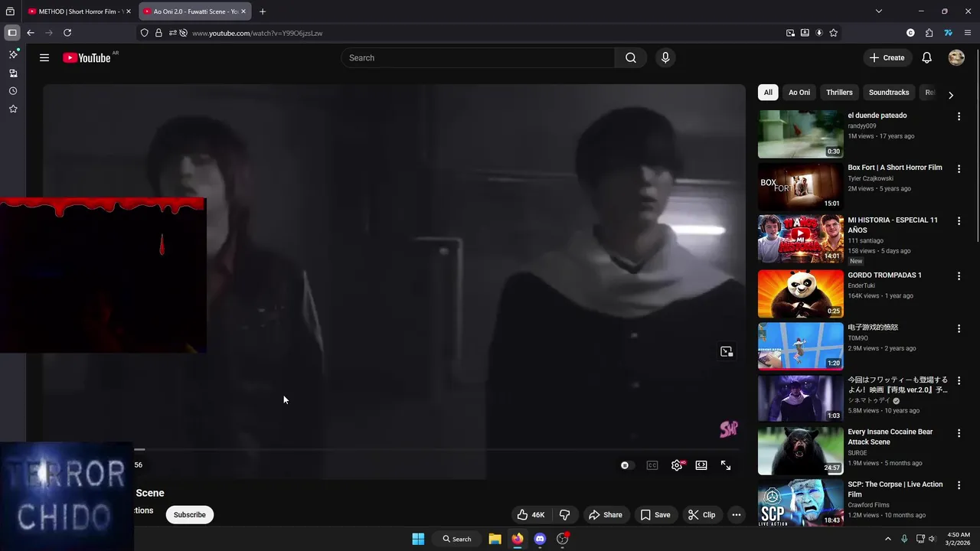Open the Box Fort video thumbnail
The height and width of the screenshot is (551, 980).
801,187
